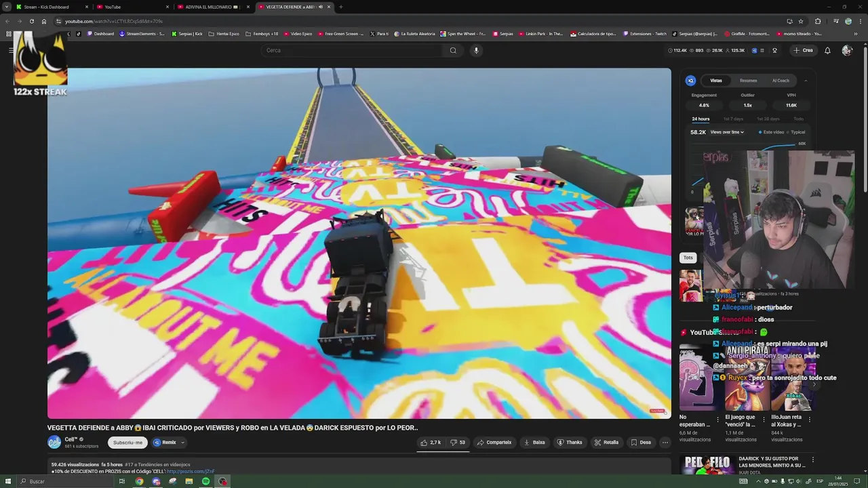
Task: Click the Baixa download button
Action: [x=534, y=443]
